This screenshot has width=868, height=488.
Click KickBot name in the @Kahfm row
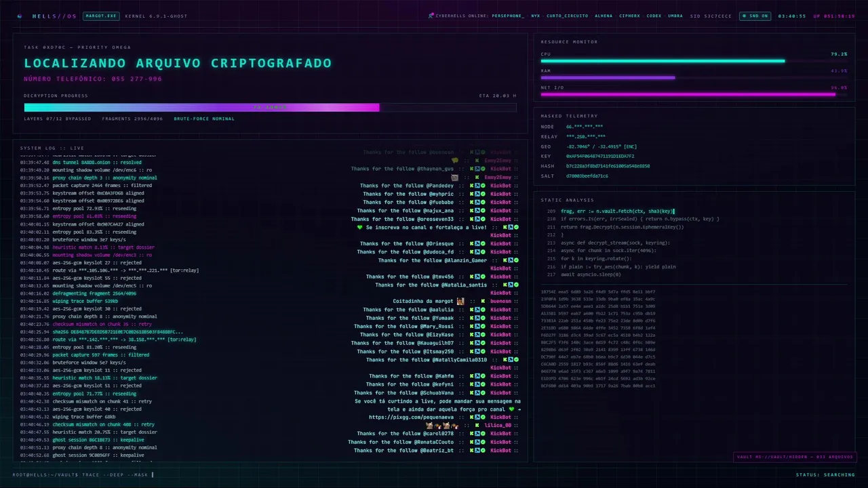[500, 376]
